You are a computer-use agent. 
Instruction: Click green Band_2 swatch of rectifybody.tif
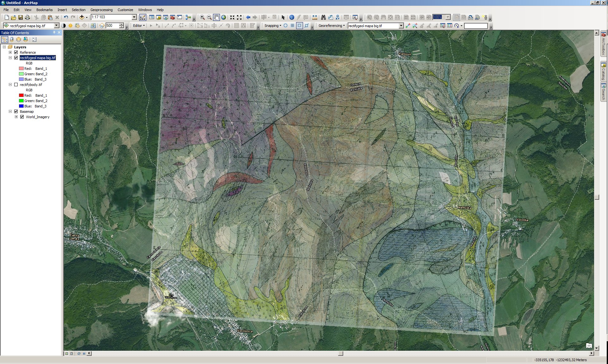[x=21, y=101]
